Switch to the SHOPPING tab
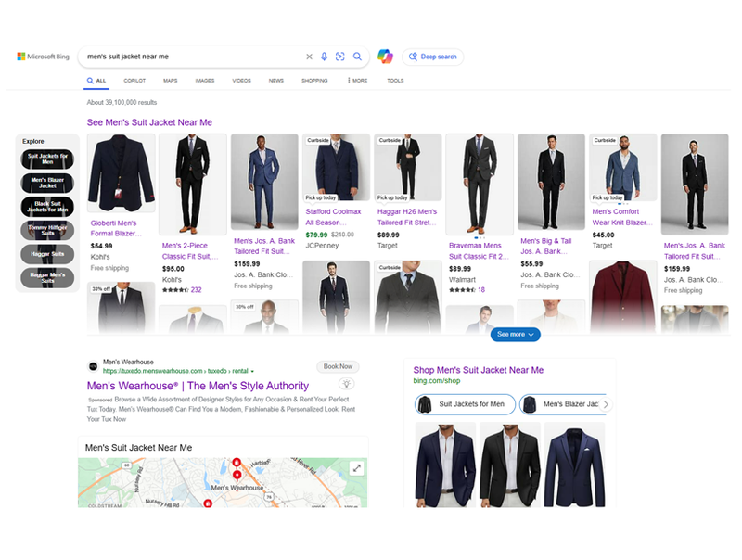 point(314,81)
